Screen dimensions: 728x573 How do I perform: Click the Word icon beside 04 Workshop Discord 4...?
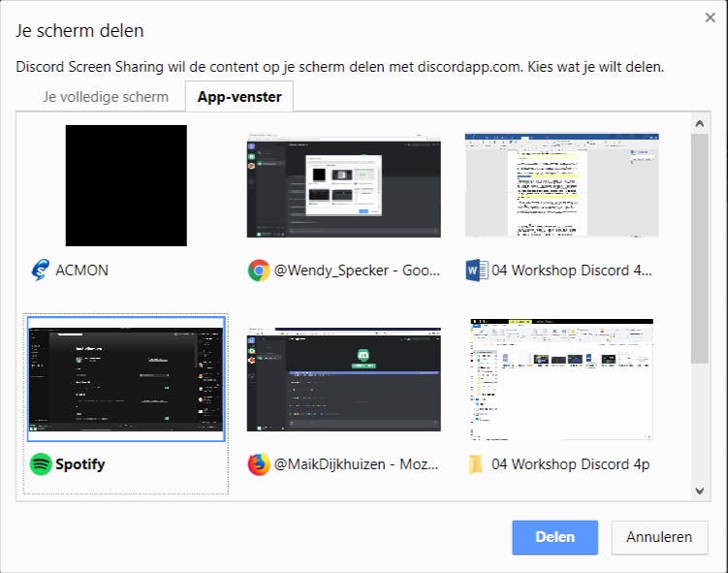coord(476,271)
